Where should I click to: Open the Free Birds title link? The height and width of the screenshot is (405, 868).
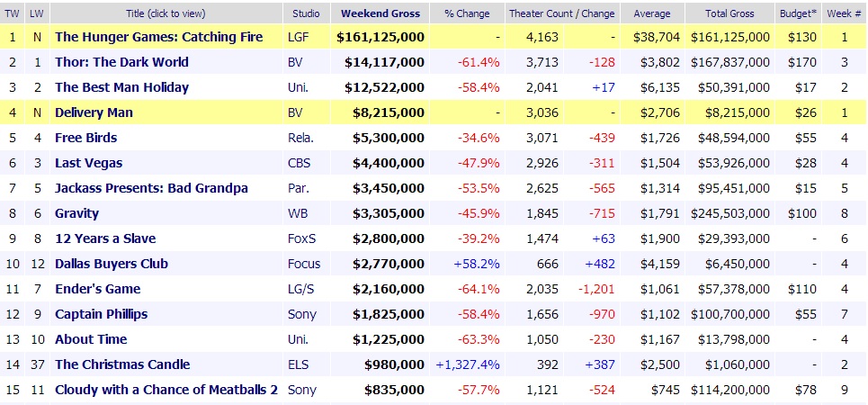85,138
